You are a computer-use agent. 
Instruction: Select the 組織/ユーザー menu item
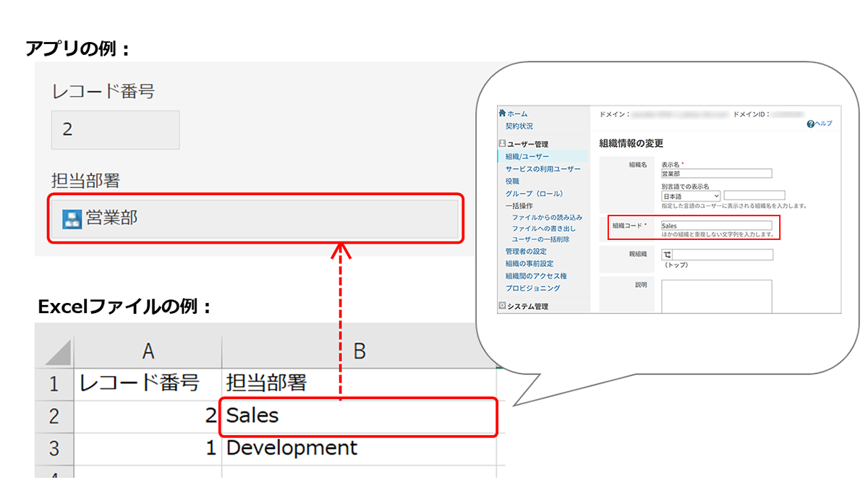pos(527,156)
